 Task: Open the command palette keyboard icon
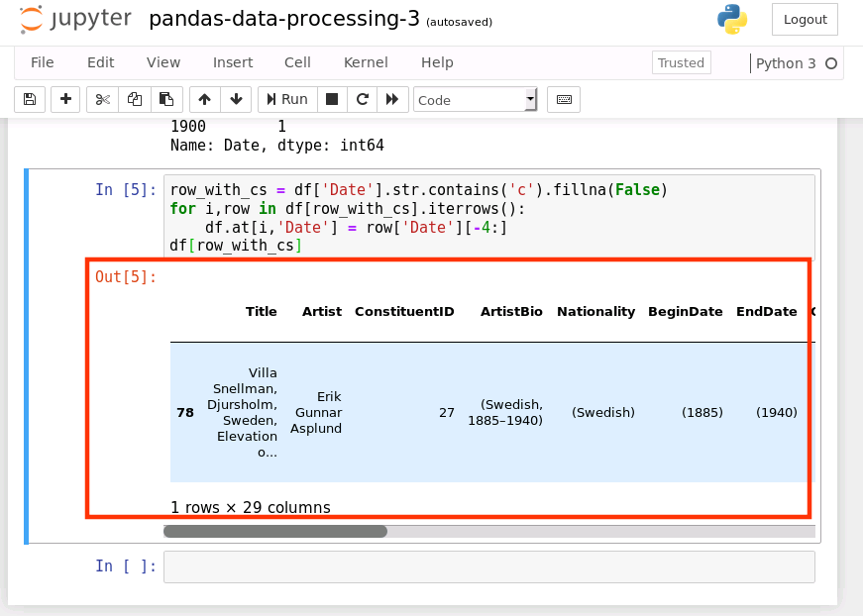564,100
